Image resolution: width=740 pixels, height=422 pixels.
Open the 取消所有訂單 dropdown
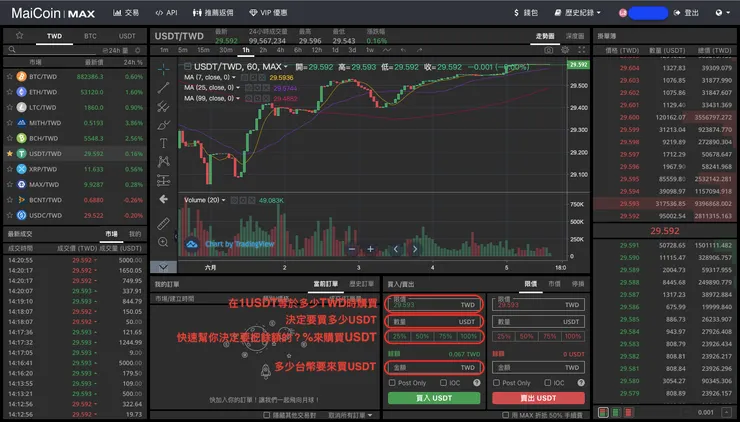(350, 415)
